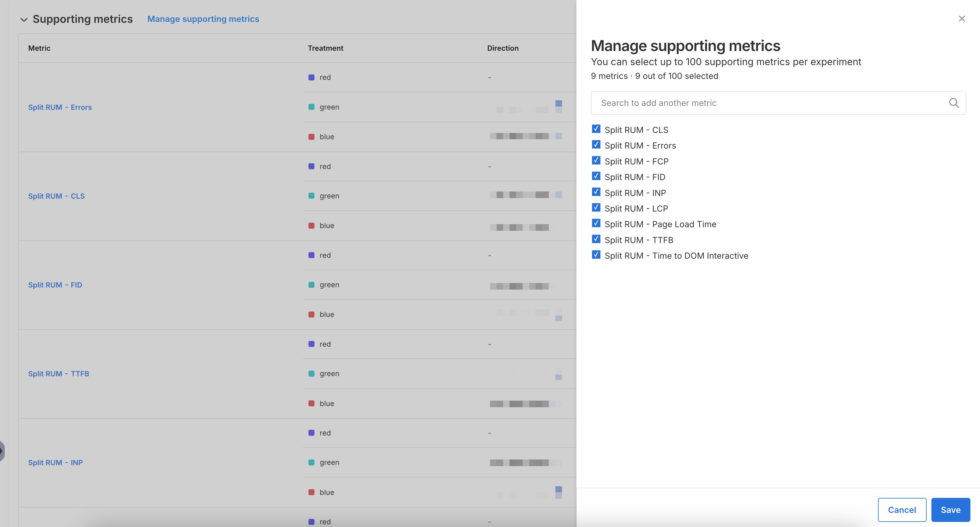Screen dimensions: 980x527
Task: Click the green treatment swatch in CLS row
Action: (x=311, y=196)
